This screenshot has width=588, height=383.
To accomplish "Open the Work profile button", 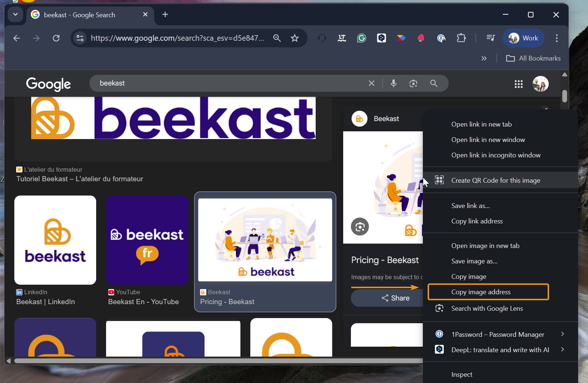I will (523, 38).
